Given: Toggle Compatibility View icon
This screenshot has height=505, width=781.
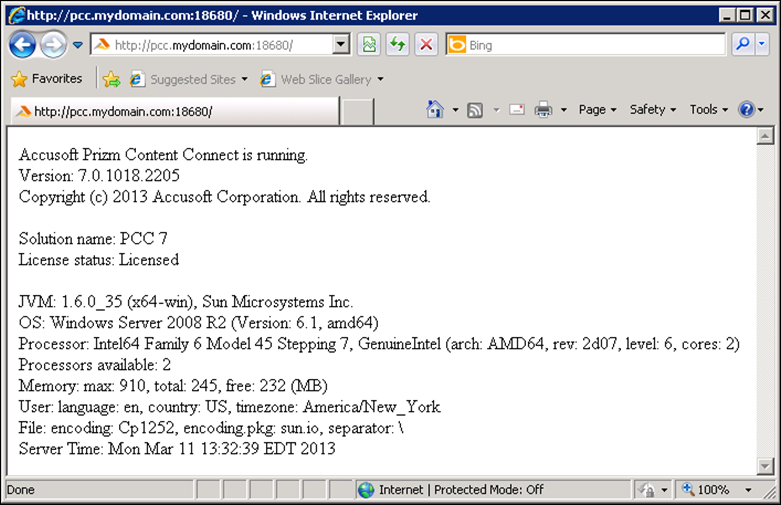Looking at the screenshot, I should [369, 45].
